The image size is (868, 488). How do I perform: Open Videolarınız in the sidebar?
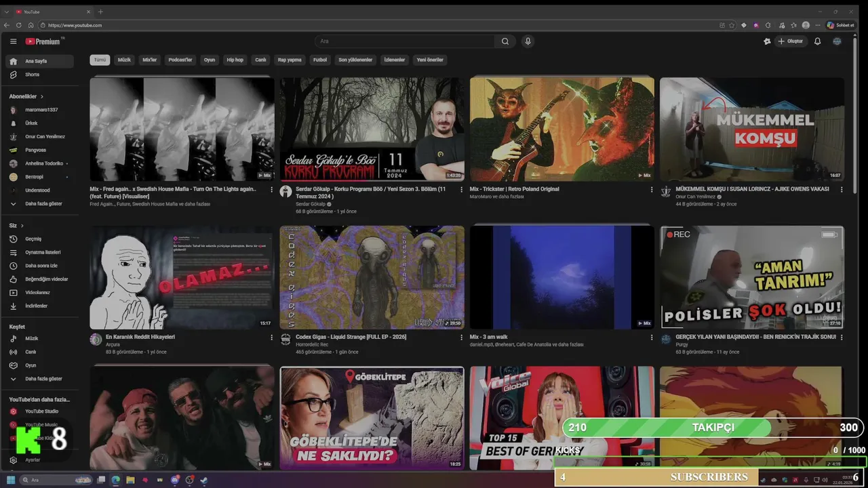[x=38, y=293]
